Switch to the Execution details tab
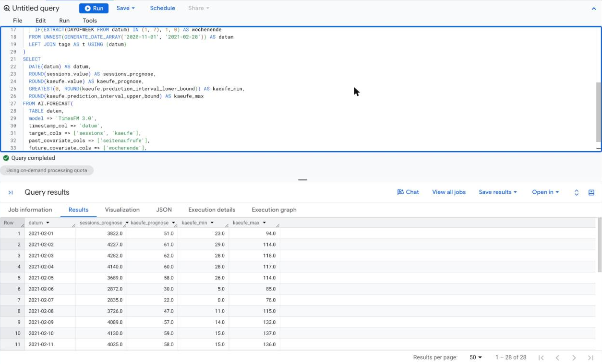This screenshot has width=602, height=364. point(212,210)
